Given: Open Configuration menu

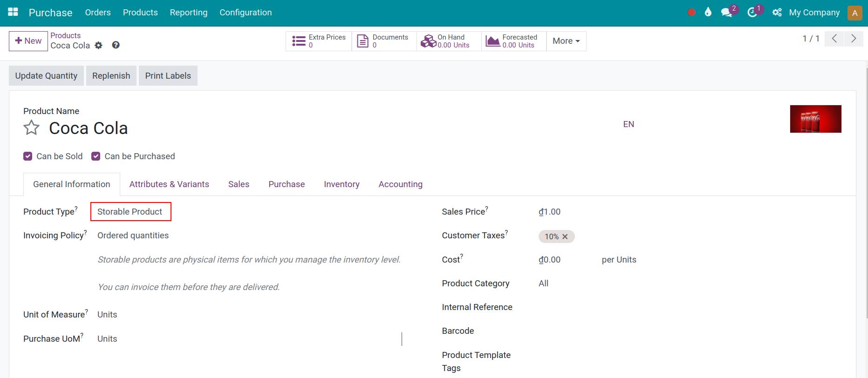Looking at the screenshot, I should click(246, 13).
